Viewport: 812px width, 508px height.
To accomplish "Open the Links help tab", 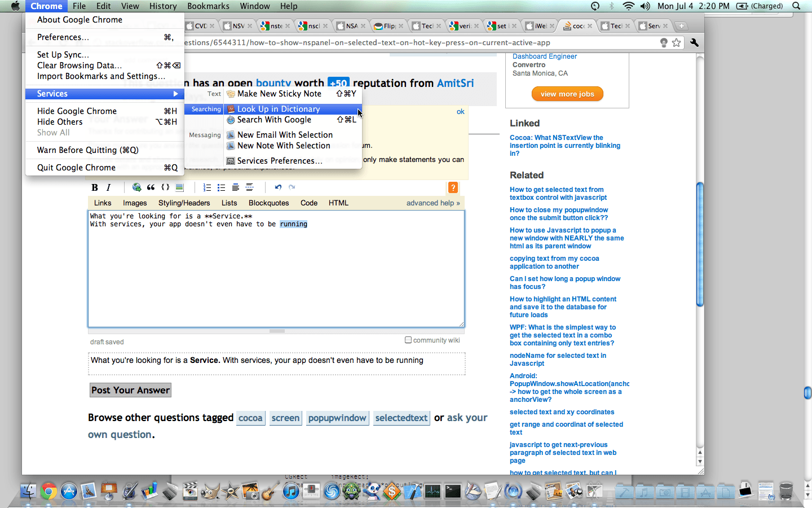I will 103,203.
